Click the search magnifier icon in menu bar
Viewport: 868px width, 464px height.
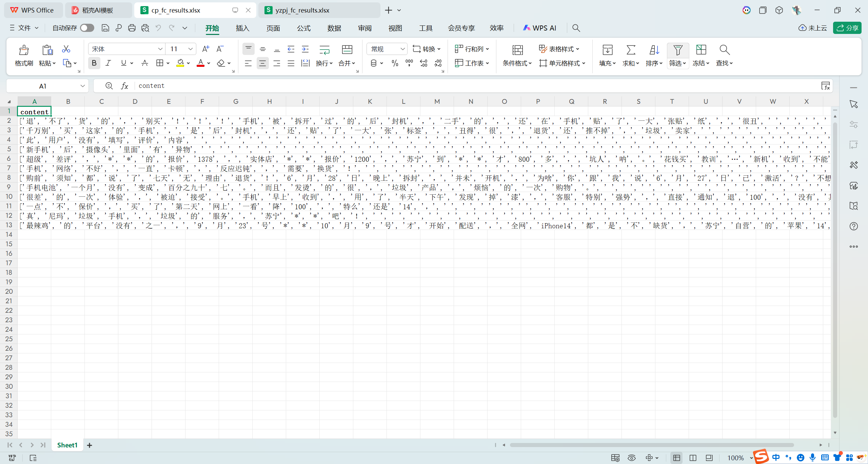(576, 28)
